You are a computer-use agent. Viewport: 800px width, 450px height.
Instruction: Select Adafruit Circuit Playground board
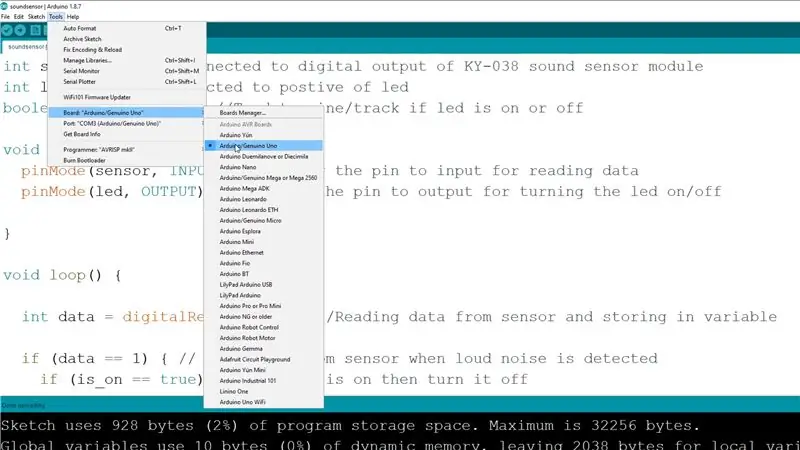[263, 360]
